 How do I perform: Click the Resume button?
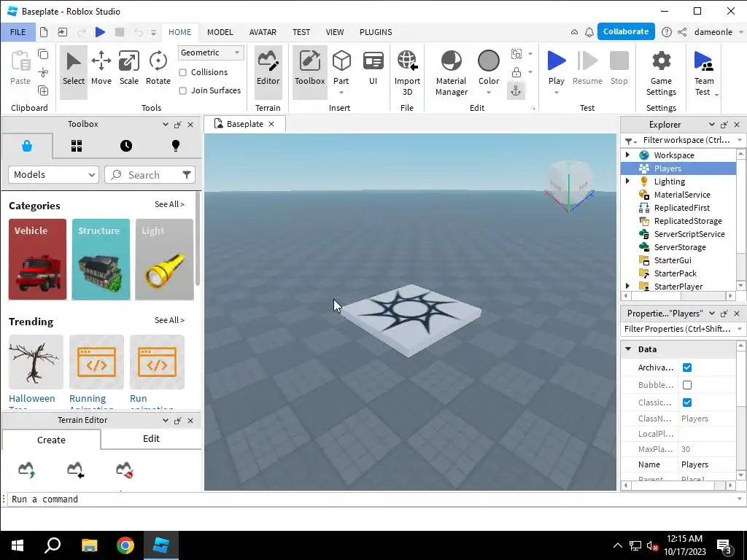click(x=587, y=68)
